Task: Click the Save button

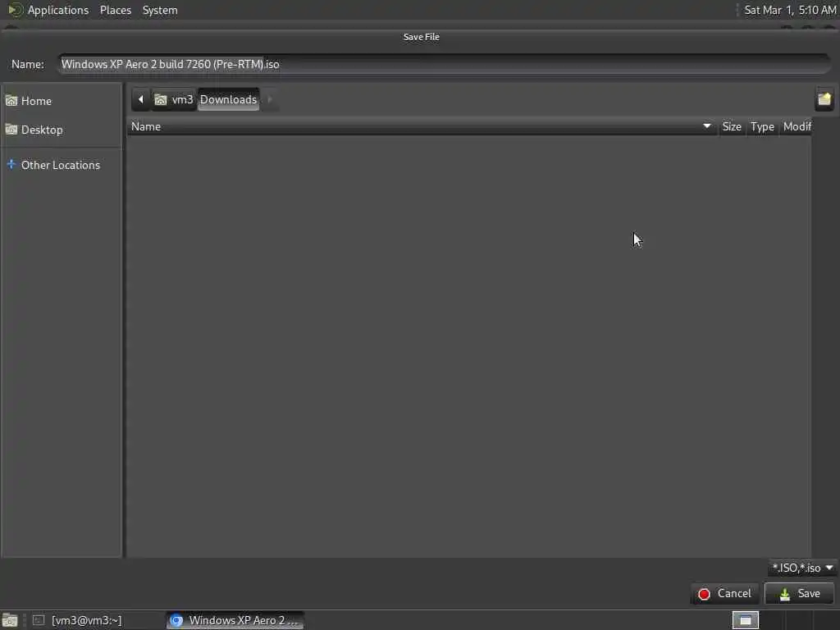Action: [x=799, y=594]
